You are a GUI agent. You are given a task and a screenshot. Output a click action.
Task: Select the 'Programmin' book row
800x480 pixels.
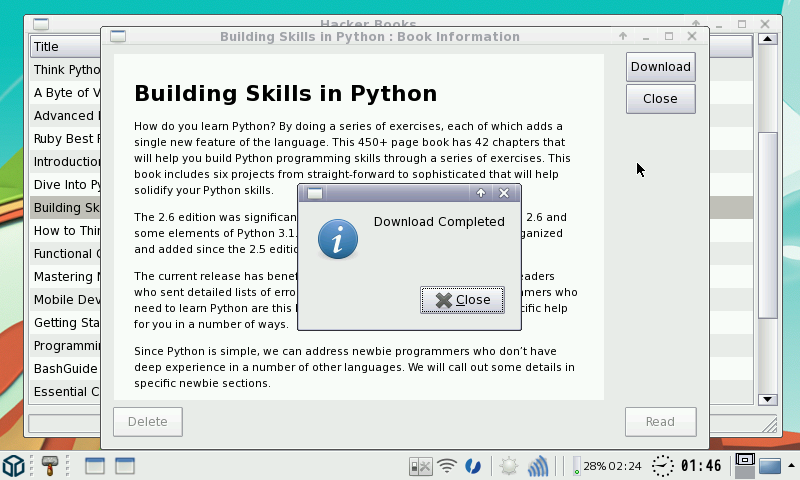tap(65, 345)
